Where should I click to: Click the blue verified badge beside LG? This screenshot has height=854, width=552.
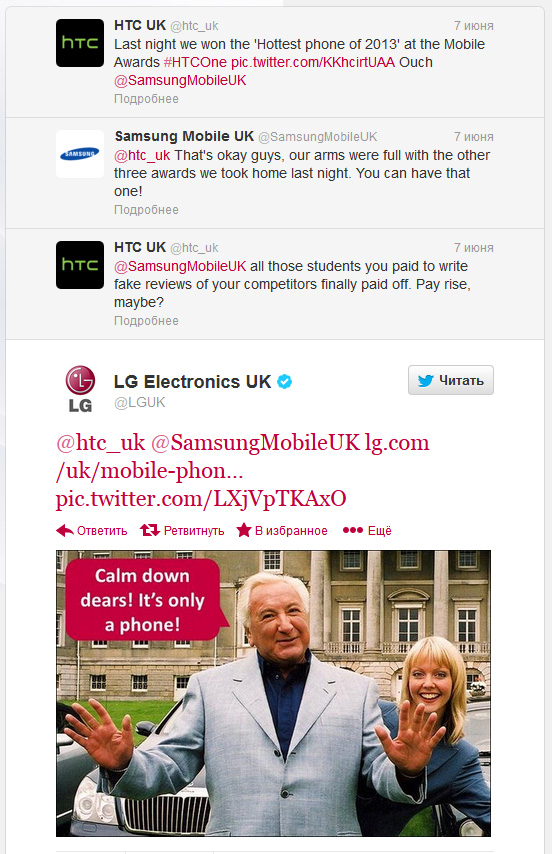click(285, 382)
